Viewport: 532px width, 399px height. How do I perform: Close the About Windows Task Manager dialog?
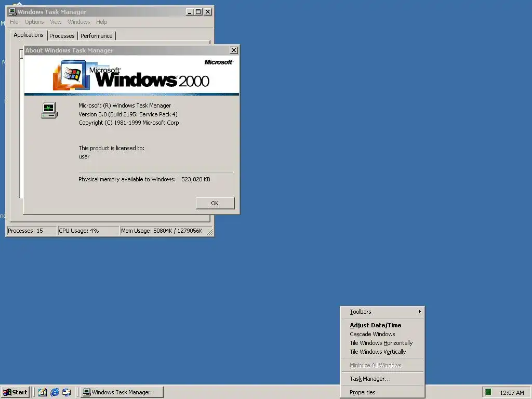234,50
